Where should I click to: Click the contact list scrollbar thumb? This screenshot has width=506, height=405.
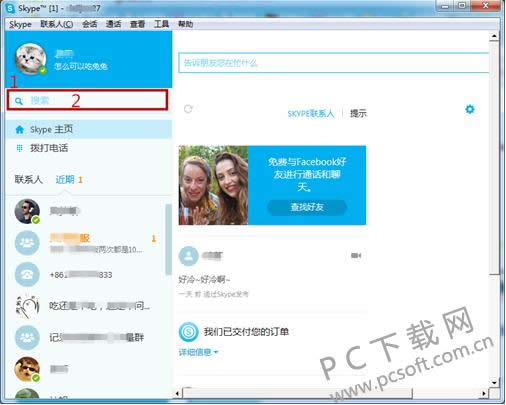pyautogui.click(x=168, y=240)
